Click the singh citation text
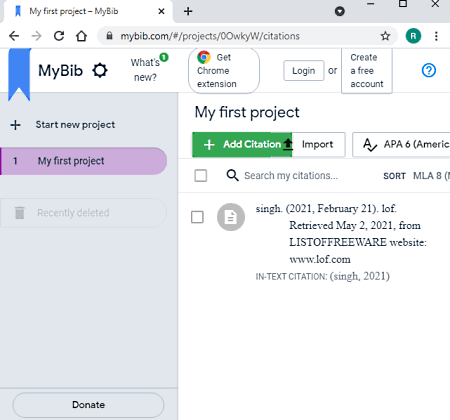450x420 pixels. (341, 234)
